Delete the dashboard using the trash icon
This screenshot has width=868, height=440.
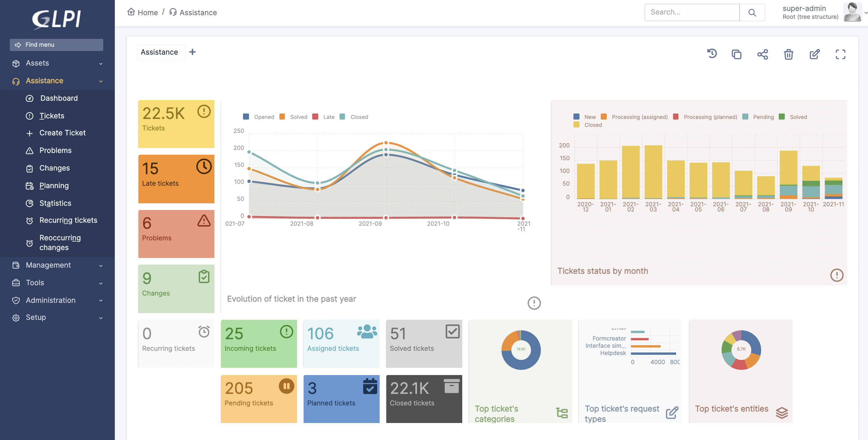click(788, 54)
